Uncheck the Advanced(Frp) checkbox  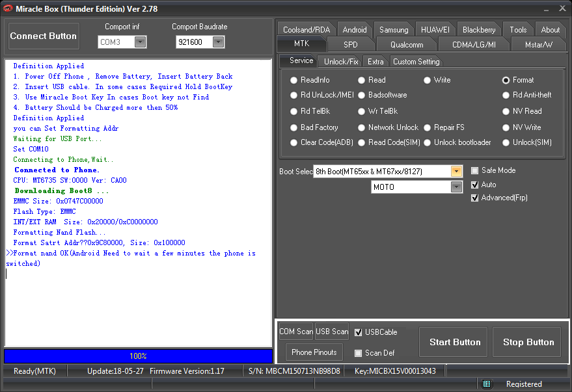pos(474,198)
